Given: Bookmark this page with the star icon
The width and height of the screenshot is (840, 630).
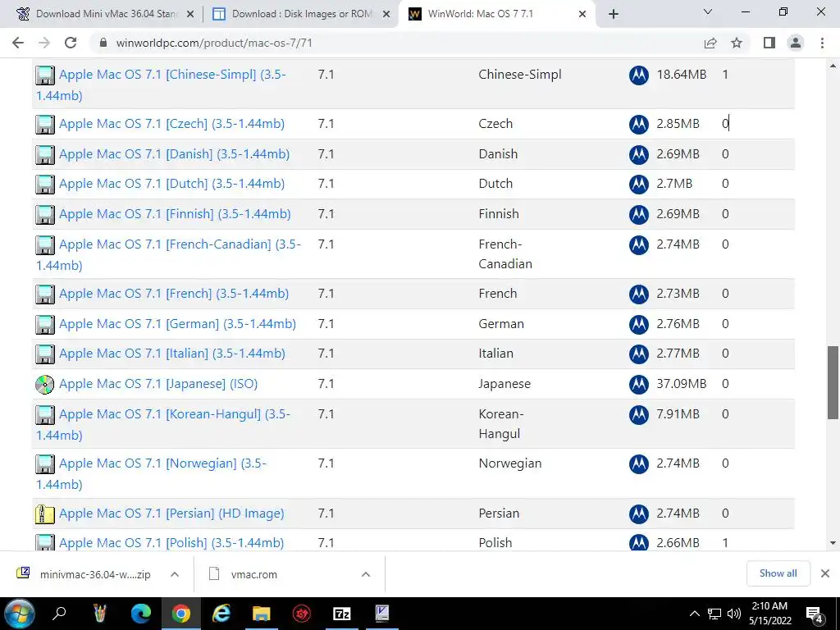Looking at the screenshot, I should 737,43.
